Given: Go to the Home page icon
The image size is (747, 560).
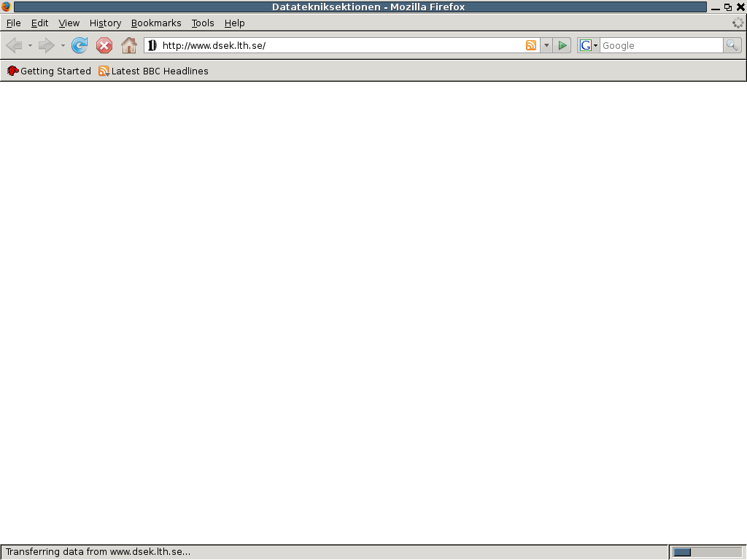Looking at the screenshot, I should 129,46.
